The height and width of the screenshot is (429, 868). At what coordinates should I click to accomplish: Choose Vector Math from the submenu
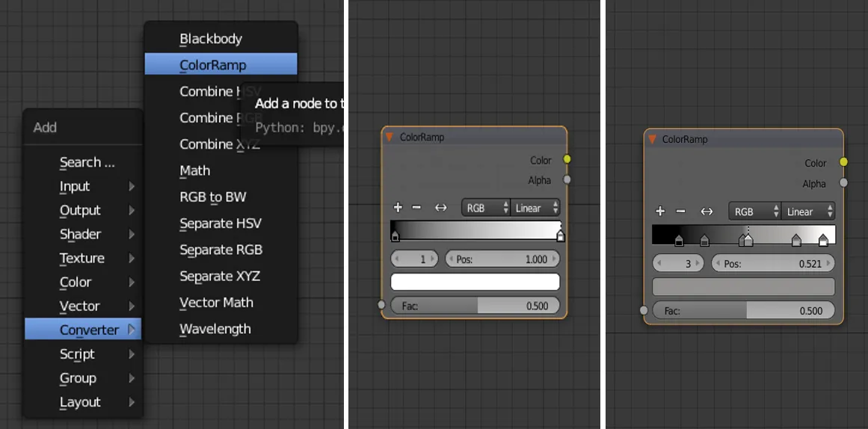coord(221,302)
